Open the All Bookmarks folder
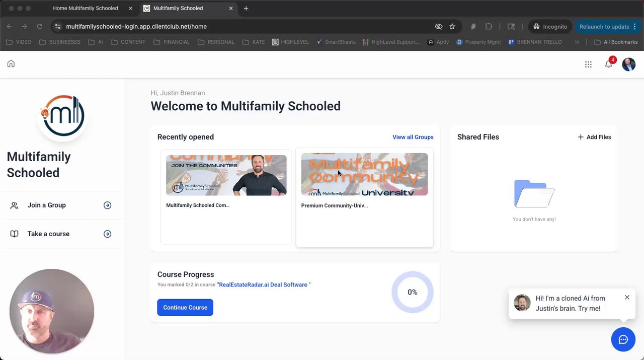The width and height of the screenshot is (644, 360). pos(615,42)
